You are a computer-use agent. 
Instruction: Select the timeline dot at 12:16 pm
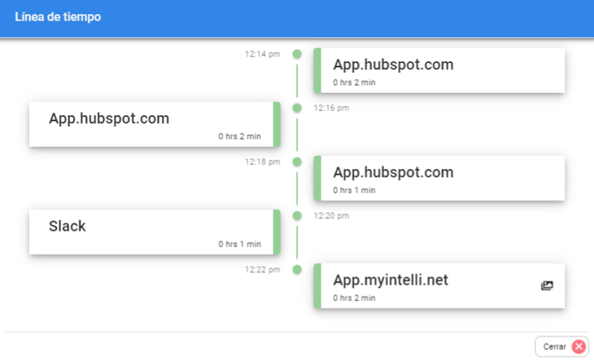297,108
